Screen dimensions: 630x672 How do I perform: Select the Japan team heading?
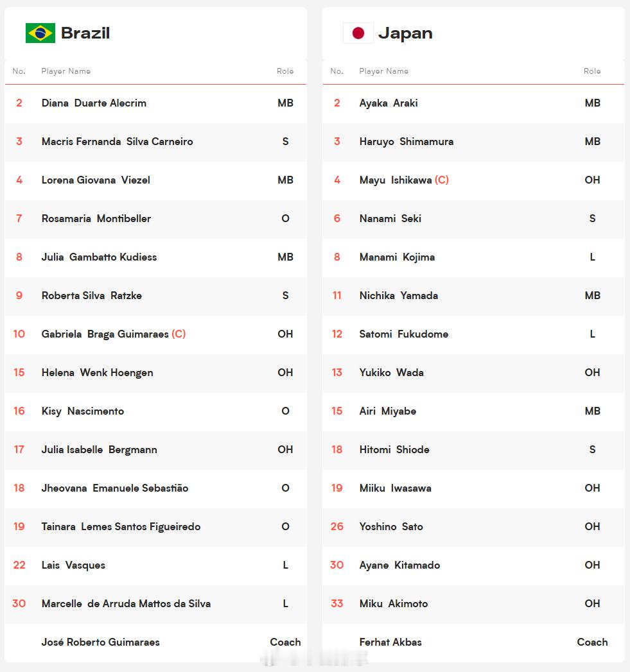click(405, 33)
